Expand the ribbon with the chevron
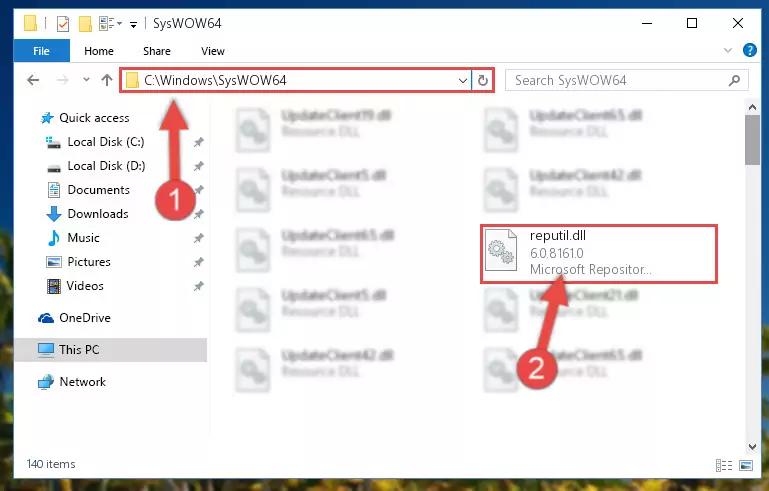 click(728, 50)
